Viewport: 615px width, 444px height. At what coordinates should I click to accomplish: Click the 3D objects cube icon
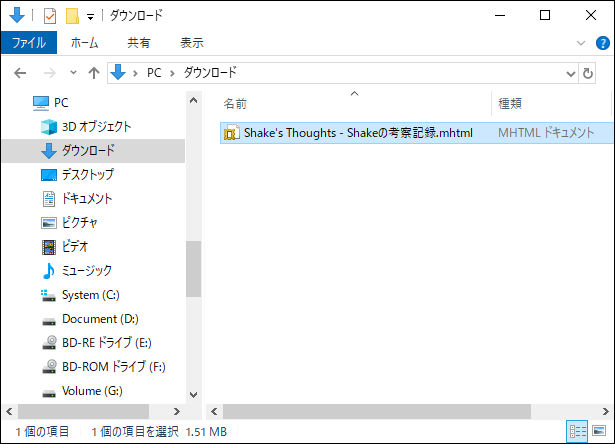[49, 127]
